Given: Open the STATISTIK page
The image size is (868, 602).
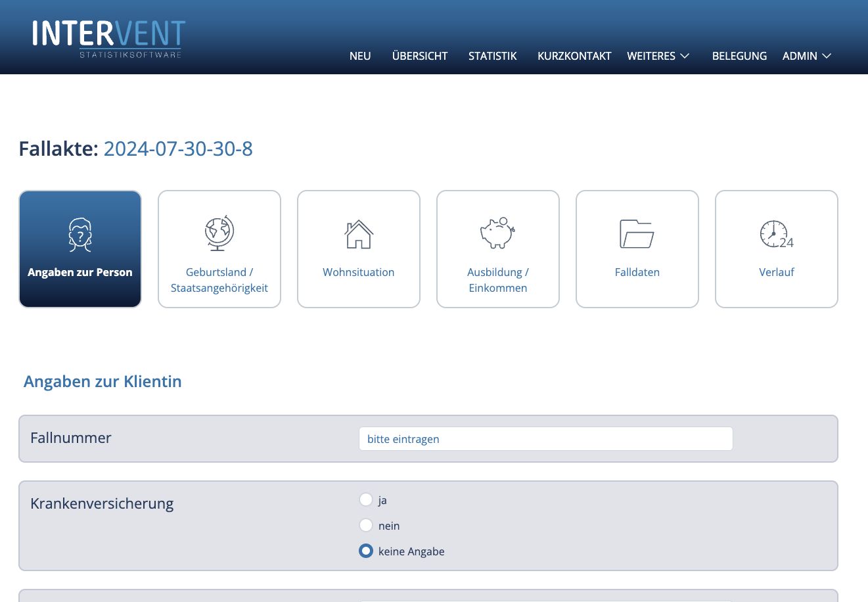Looking at the screenshot, I should click(x=493, y=56).
